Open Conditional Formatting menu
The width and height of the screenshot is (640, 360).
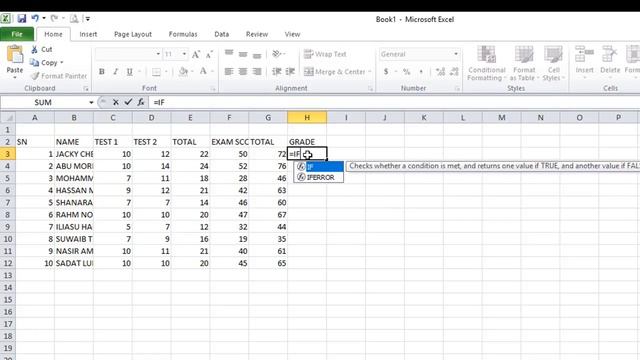(x=487, y=63)
